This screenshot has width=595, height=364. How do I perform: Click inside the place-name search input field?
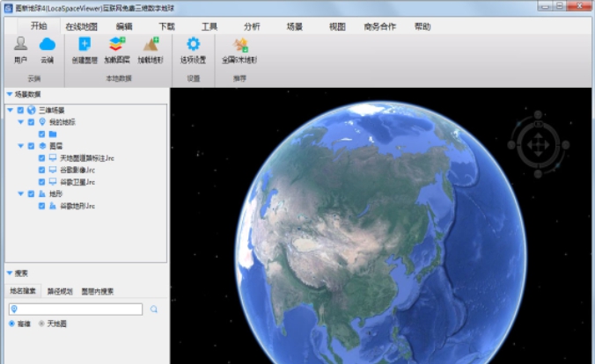coord(76,309)
